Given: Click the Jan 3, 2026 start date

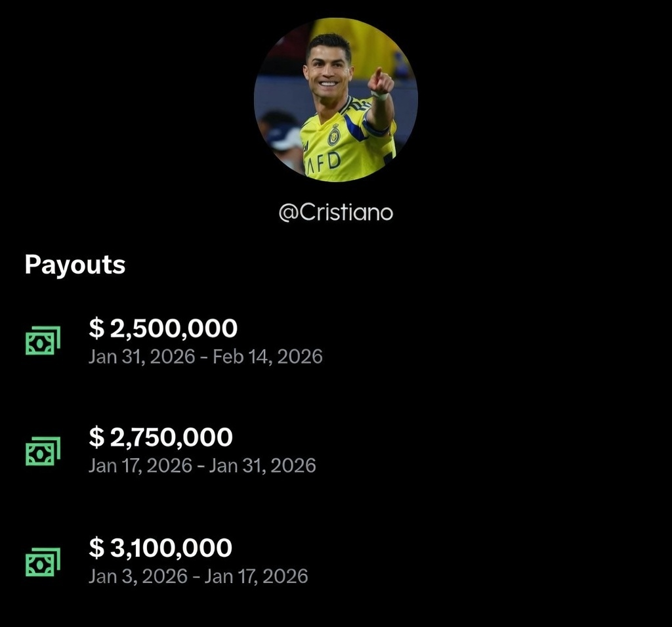Looking at the screenshot, I should click(x=136, y=576).
